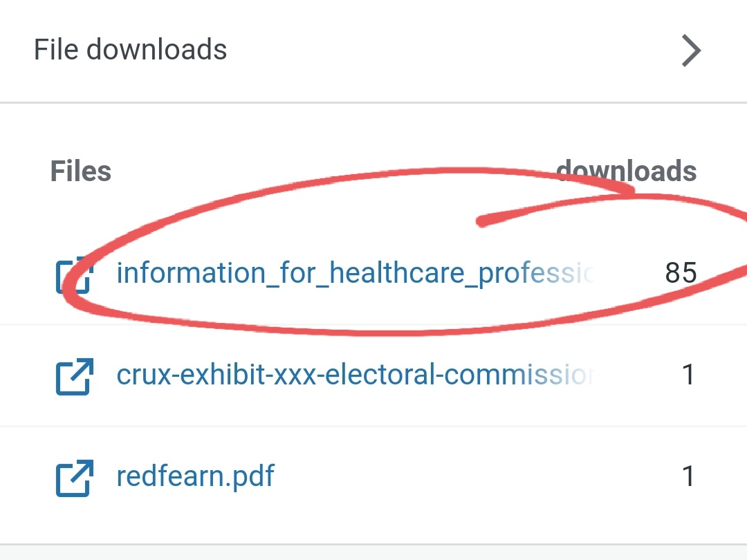
Task: Sort by the downloads column header
Action: point(626,171)
